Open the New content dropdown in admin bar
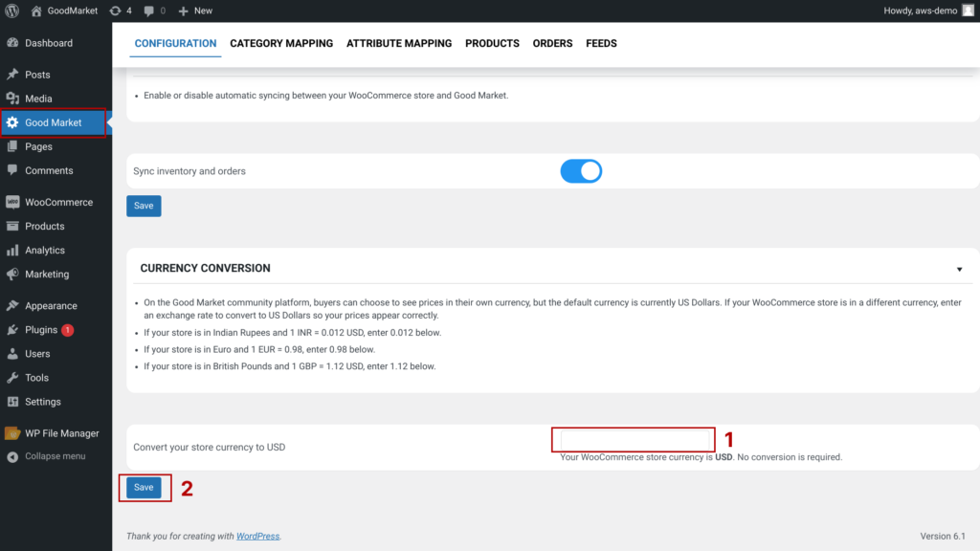Viewport: 980px width, 551px height. 195,11
